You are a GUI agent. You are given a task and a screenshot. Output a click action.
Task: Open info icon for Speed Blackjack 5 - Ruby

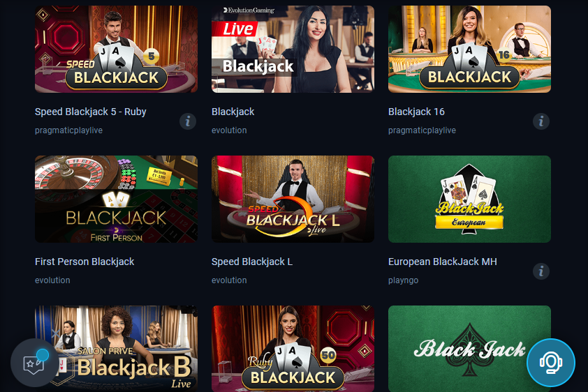187,121
